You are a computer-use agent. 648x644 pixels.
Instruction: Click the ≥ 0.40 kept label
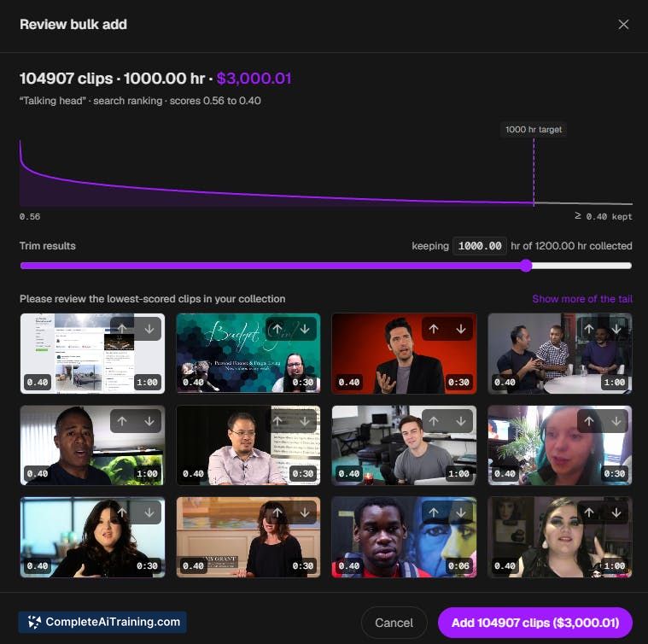tap(604, 216)
